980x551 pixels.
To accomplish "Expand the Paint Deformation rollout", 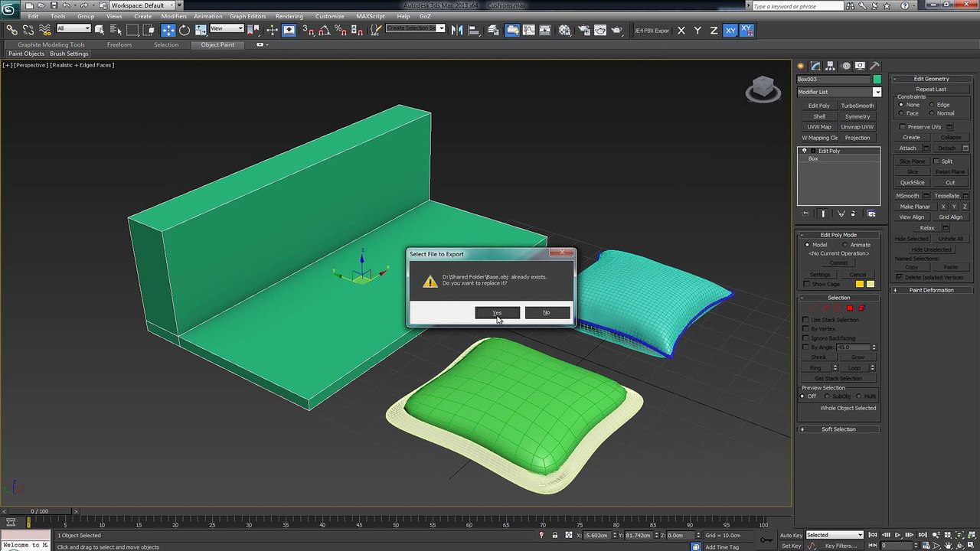I will (x=931, y=290).
